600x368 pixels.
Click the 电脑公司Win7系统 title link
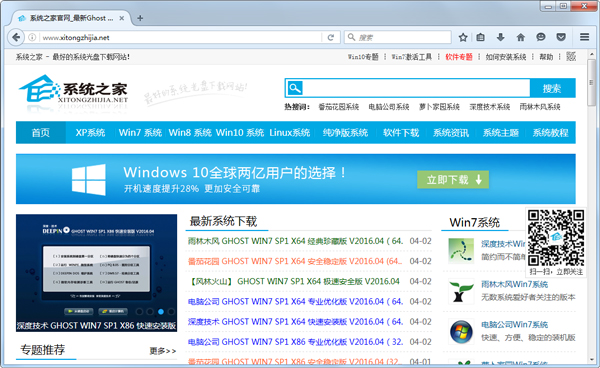click(x=514, y=325)
